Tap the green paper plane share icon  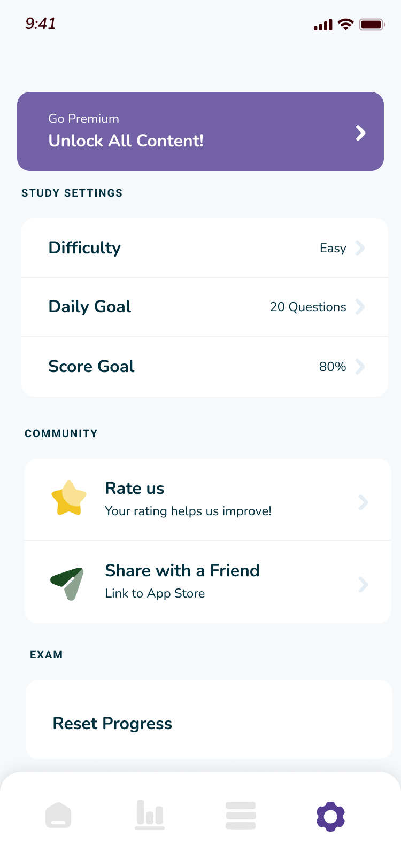[x=67, y=584]
